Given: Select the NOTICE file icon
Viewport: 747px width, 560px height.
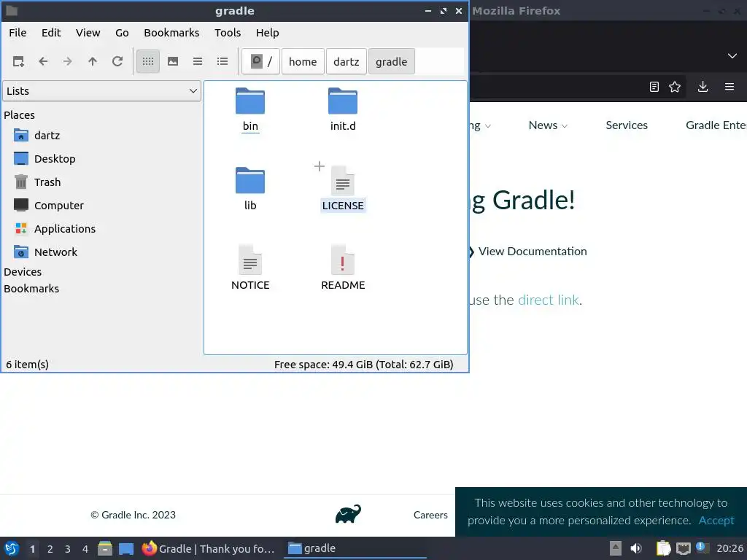Looking at the screenshot, I should (x=250, y=260).
